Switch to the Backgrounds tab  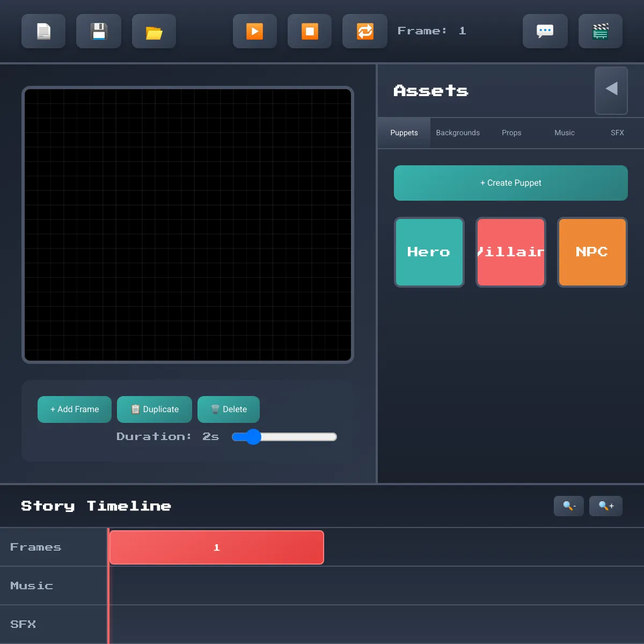458,133
